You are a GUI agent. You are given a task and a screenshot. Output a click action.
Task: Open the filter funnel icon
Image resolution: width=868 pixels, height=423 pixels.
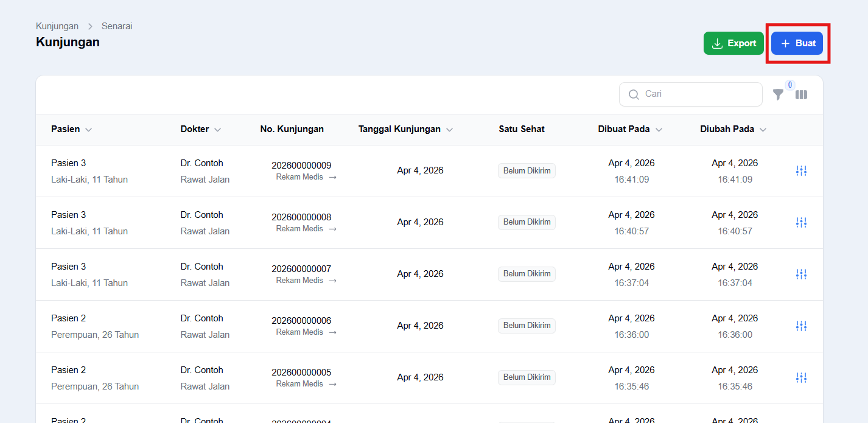[x=778, y=94]
